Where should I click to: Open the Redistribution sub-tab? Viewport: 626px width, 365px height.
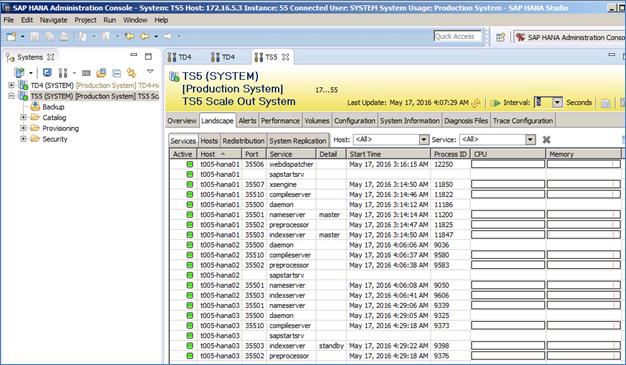244,141
